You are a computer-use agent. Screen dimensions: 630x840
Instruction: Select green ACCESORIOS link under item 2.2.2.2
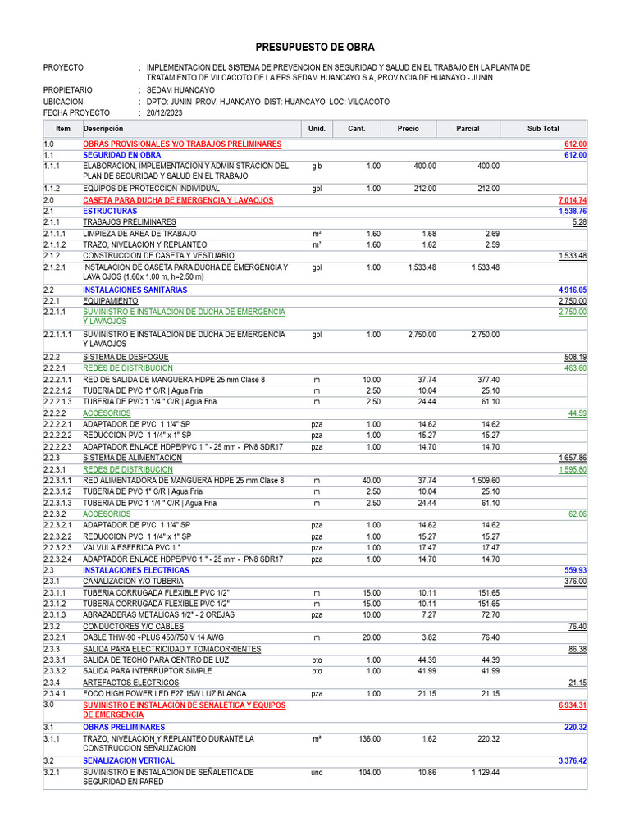pos(107,413)
